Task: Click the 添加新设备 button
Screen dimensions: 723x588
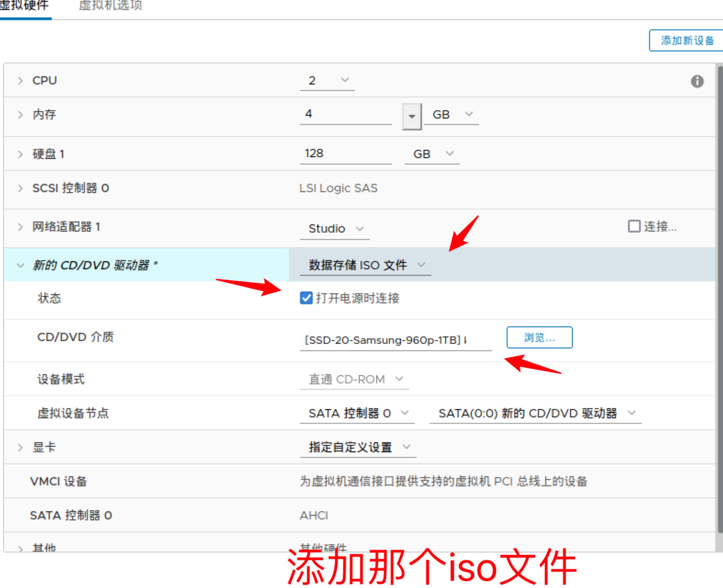Action: (686, 41)
